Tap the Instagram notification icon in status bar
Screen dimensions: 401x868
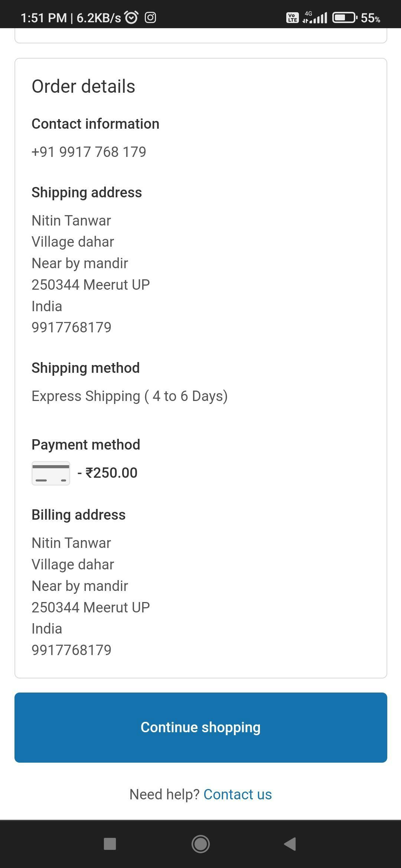tap(150, 17)
